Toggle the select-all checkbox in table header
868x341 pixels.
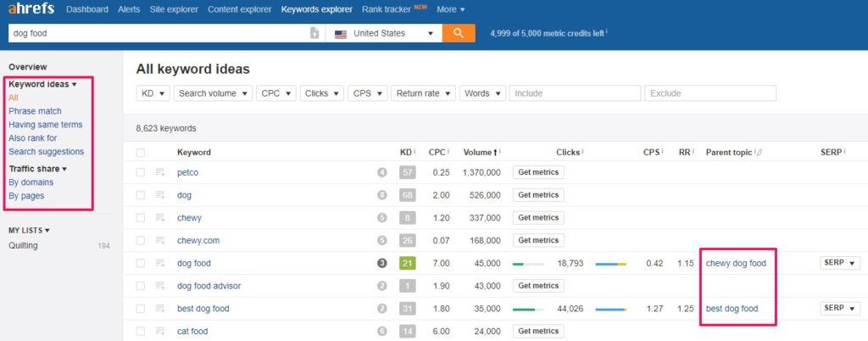pos(141,152)
